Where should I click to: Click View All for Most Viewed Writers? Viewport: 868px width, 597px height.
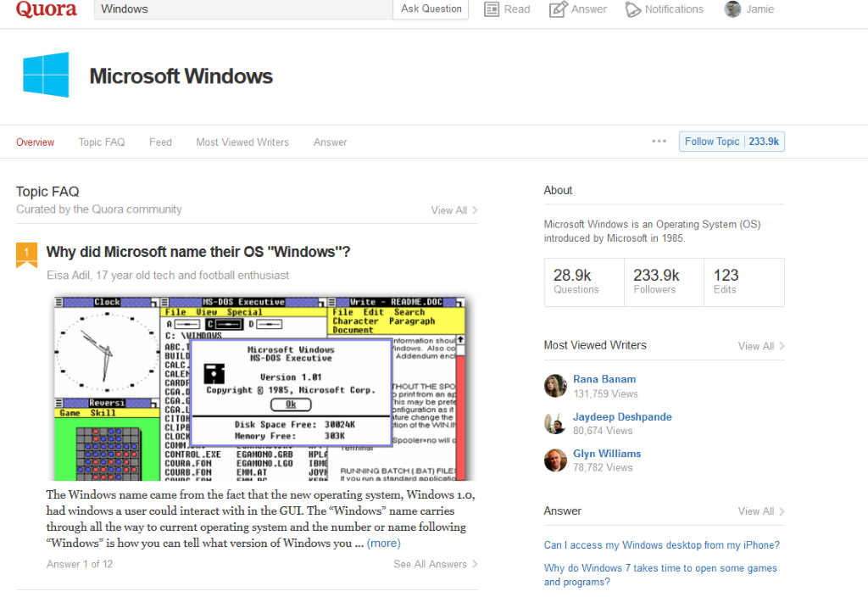[761, 346]
